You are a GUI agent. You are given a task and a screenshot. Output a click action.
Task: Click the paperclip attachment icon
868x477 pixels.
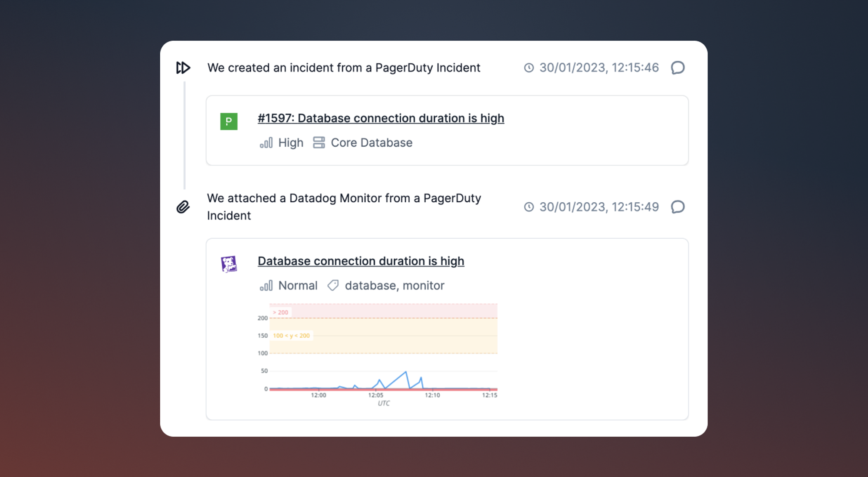pos(183,207)
